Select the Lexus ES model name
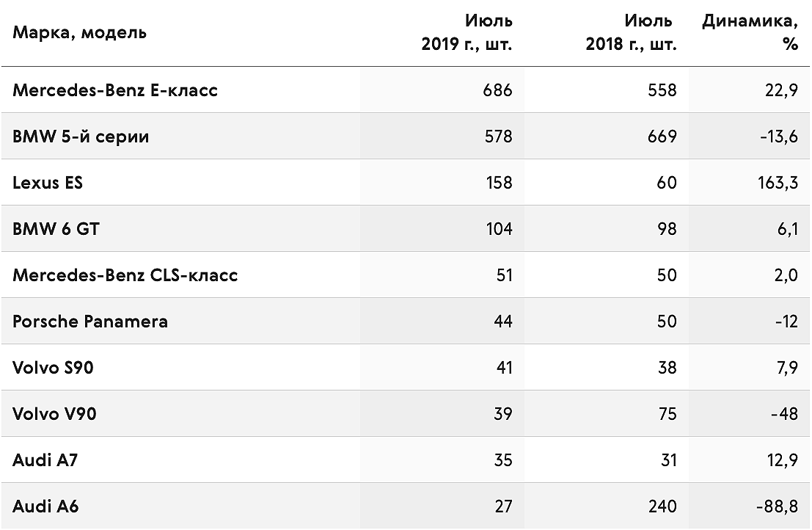The image size is (812, 530). tap(48, 183)
